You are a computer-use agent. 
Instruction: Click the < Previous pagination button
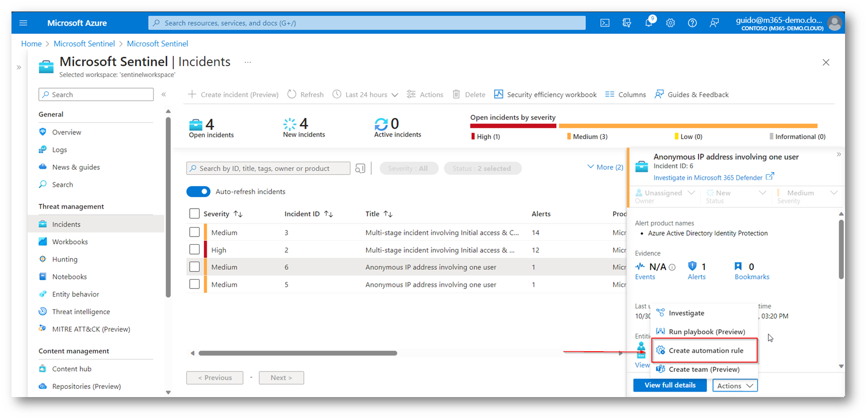[215, 377]
